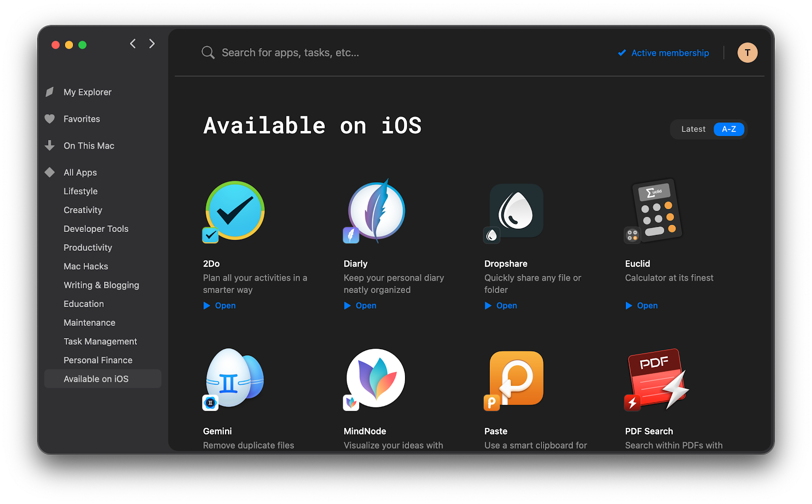Click the Euclid app title
The image size is (812, 504).
point(637,264)
